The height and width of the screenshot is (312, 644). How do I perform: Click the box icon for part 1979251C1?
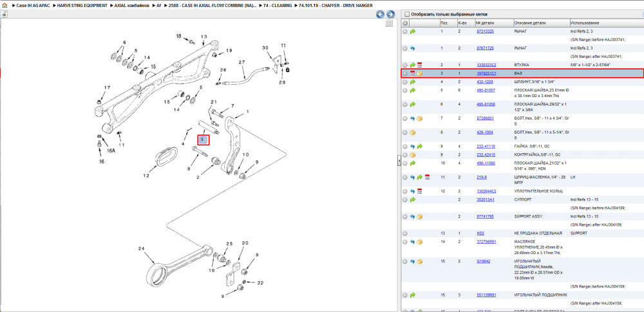pos(420,74)
